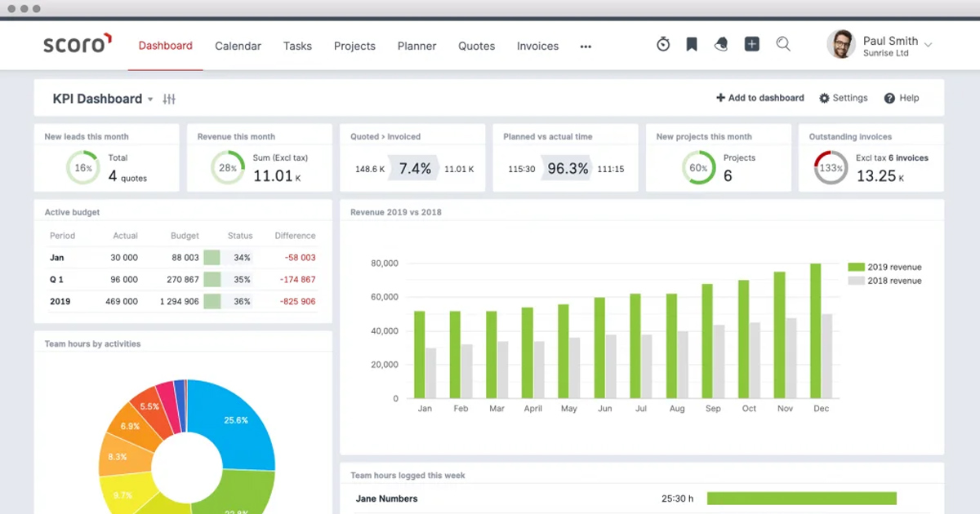
Task: Start the stopwatch time tracker icon
Action: coord(663,45)
